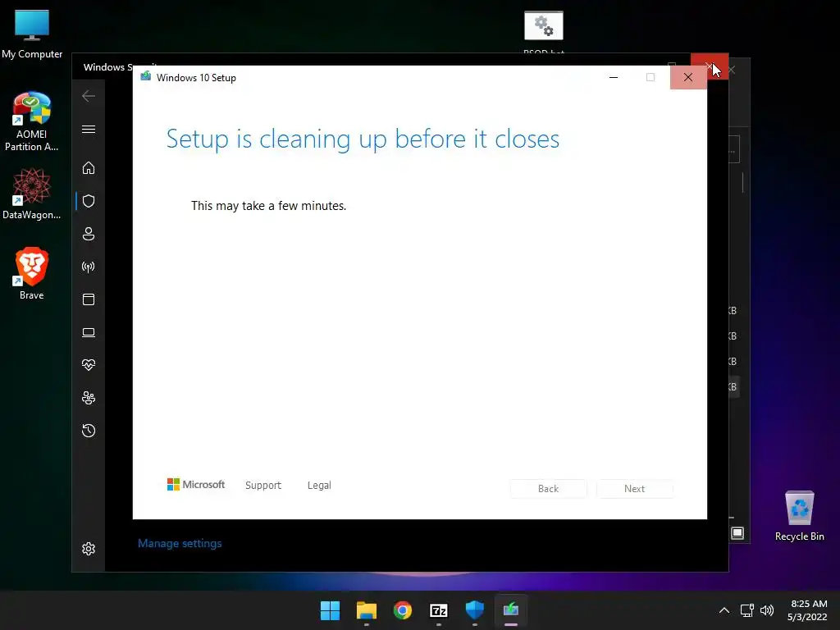The width and height of the screenshot is (840, 630).
Task: Open the Windows Start menu
Action: 330,610
